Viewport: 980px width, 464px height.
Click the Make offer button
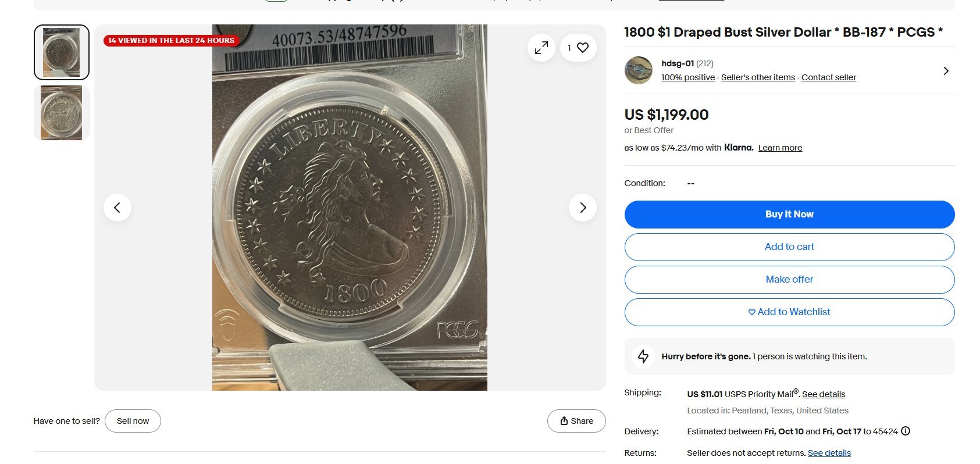click(789, 280)
